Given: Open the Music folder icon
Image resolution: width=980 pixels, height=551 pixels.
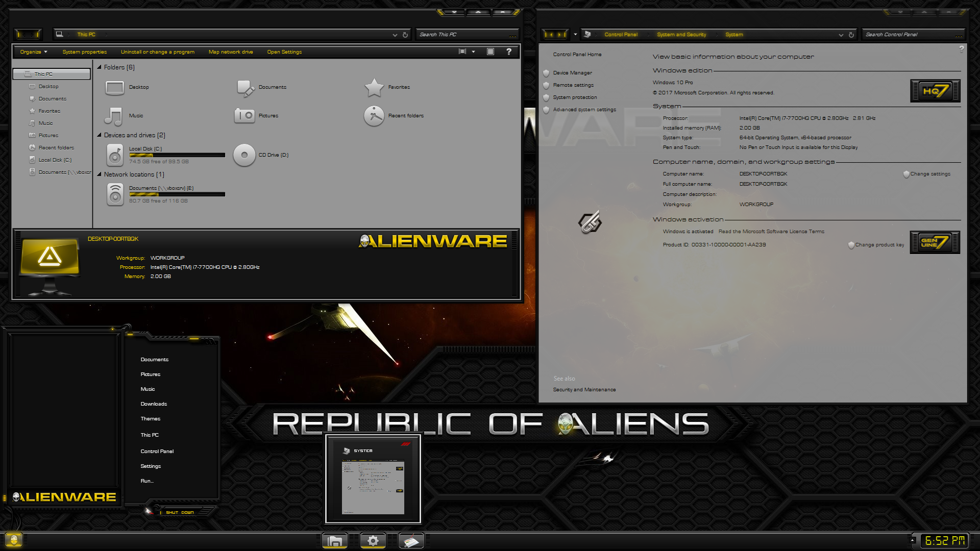Looking at the screenshot, I should tap(113, 116).
